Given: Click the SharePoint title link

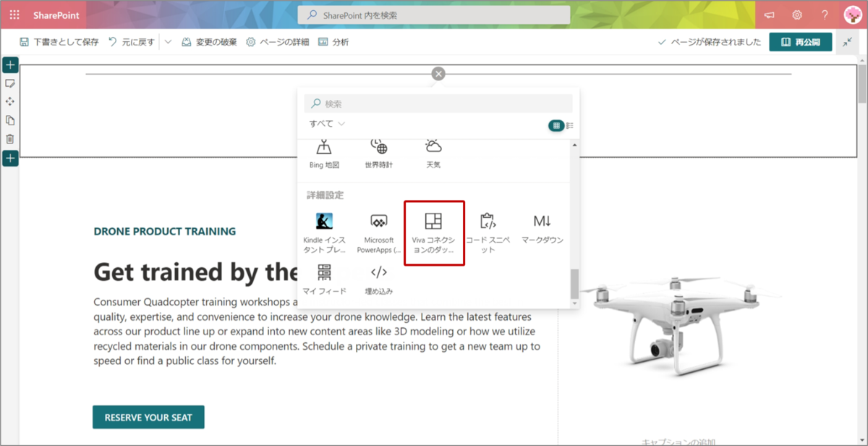Looking at the screenshot, I should 56,14.
